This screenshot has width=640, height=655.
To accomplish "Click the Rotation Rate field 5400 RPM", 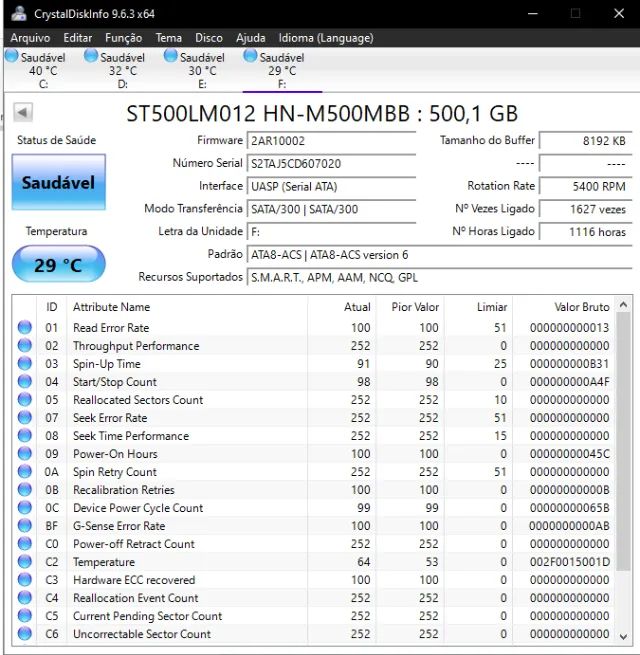I will pyautogui.click(x=586, y=186).
